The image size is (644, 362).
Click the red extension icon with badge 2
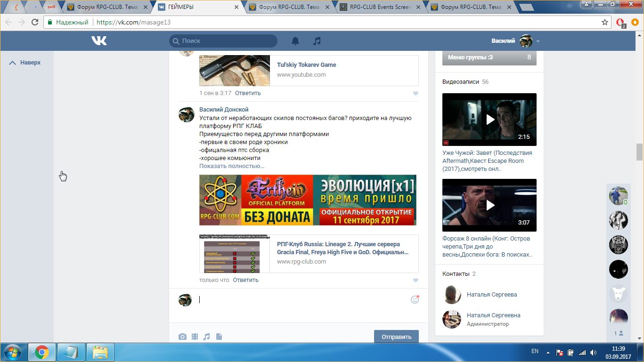621,23
